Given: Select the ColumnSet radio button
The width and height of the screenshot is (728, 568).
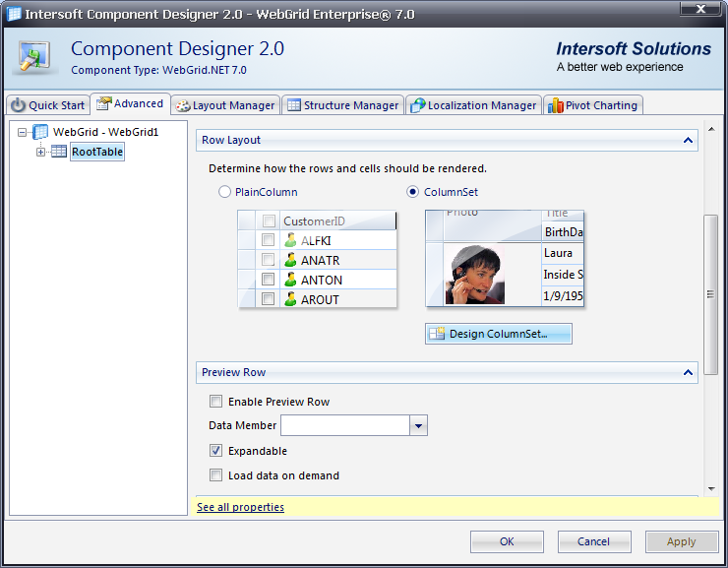Looking at the screenshot, I should pyautogui.click(x=413, y=192).
